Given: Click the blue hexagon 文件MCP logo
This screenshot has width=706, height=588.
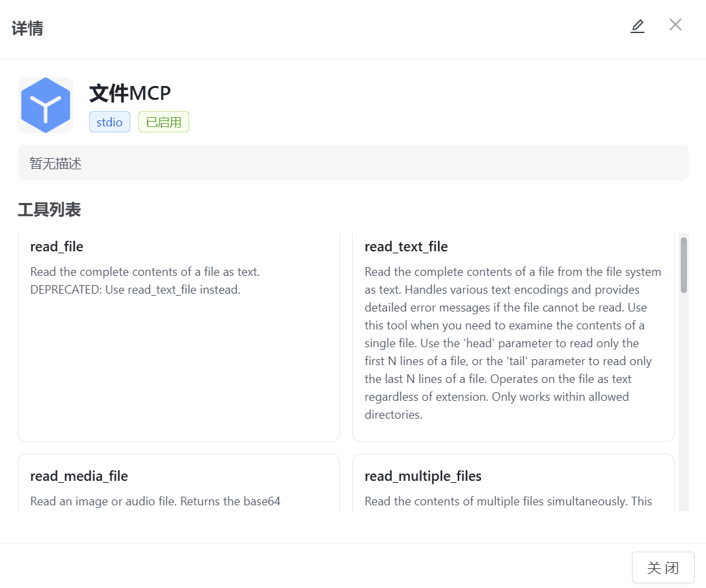Looking at the screenshot, I should 46,105.
